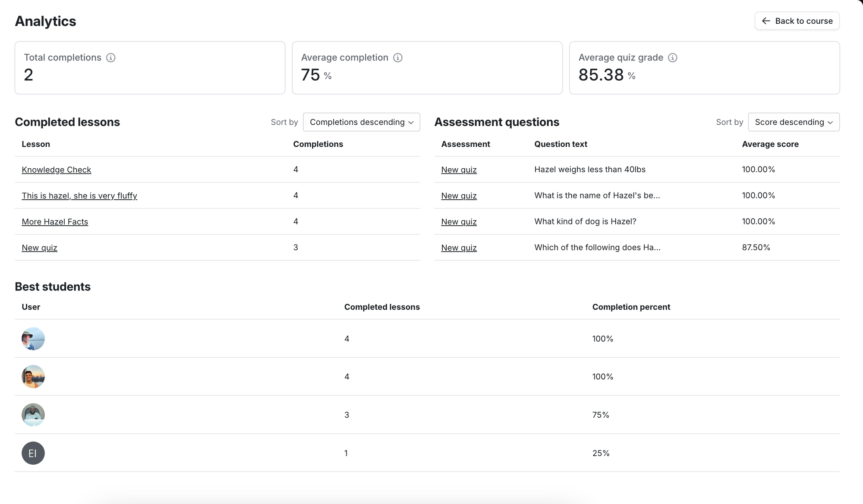
Task: Open New quiz from Completed lessons table
Action: [x=39, y=248]
